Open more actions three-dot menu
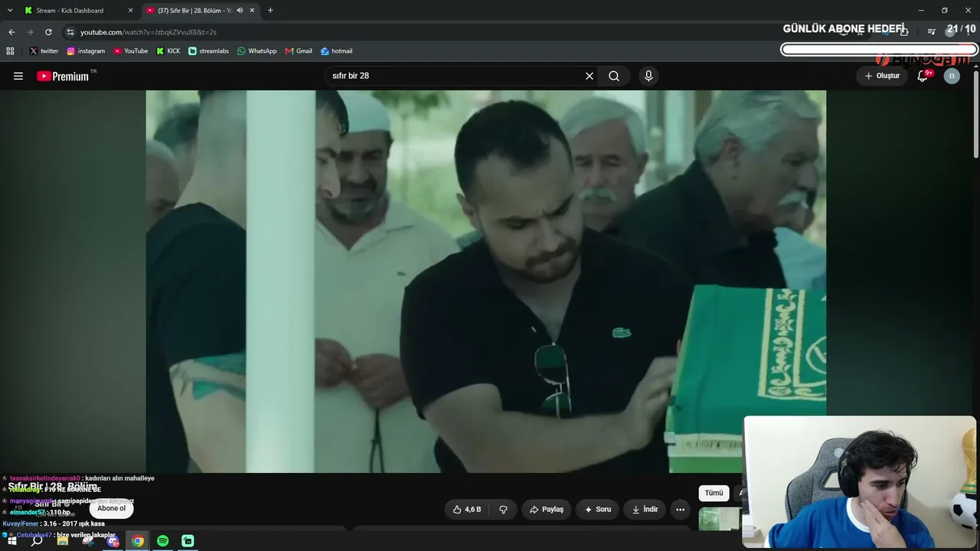Image resolution: width=980 pixels, height=551 pixels. coord(680,509)
